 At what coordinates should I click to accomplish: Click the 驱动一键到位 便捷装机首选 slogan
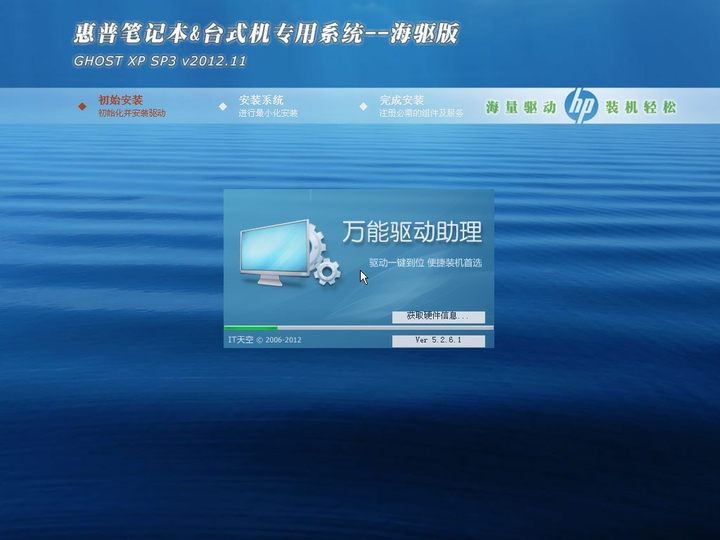[x=425, y=263]
